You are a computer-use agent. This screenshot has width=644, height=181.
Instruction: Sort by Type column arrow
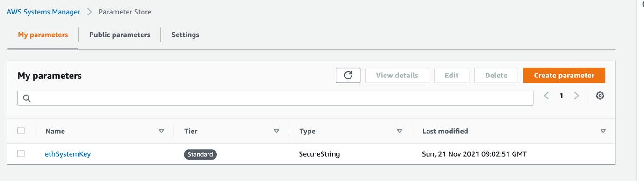400,132
